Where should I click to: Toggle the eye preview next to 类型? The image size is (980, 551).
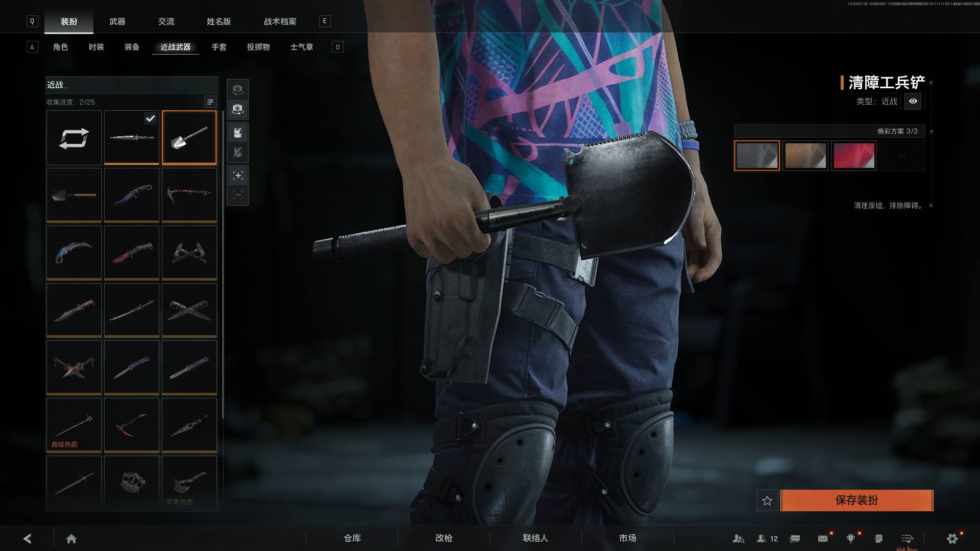tap(913, 101)
